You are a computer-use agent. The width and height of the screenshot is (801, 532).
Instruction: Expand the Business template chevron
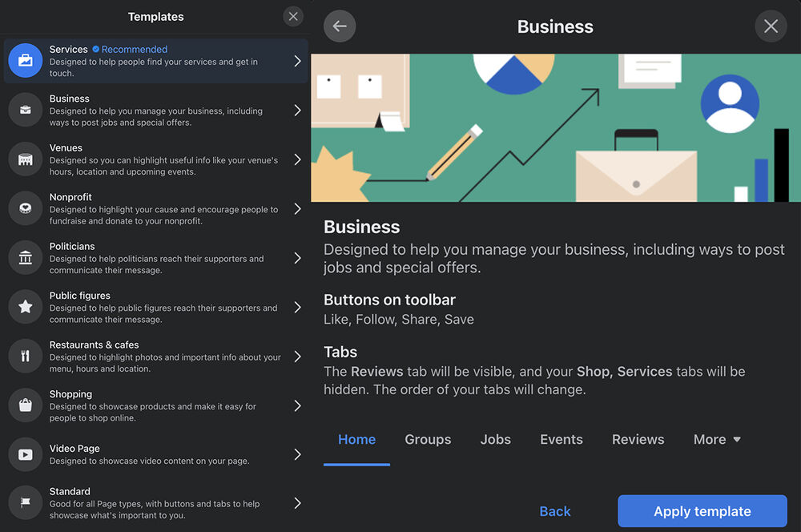pyautogui.click(x=298, y=111)
